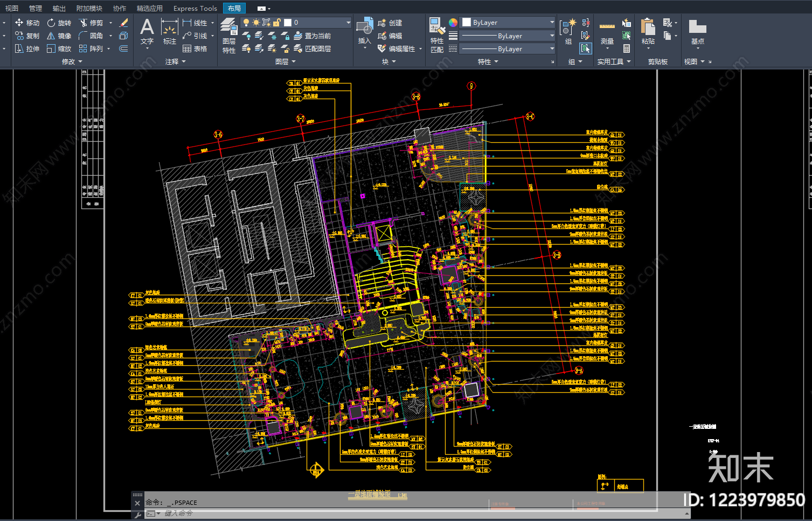812x521 pixels.
Task: Select the Stretch (拉伸) tool
Action: [x=27, y=48]
